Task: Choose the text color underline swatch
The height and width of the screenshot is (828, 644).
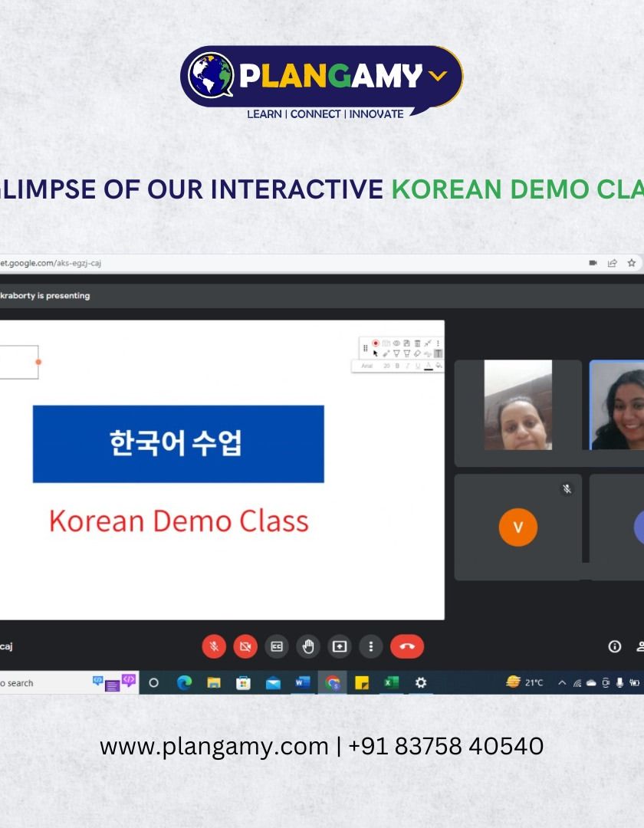Action: coord(428,366)
